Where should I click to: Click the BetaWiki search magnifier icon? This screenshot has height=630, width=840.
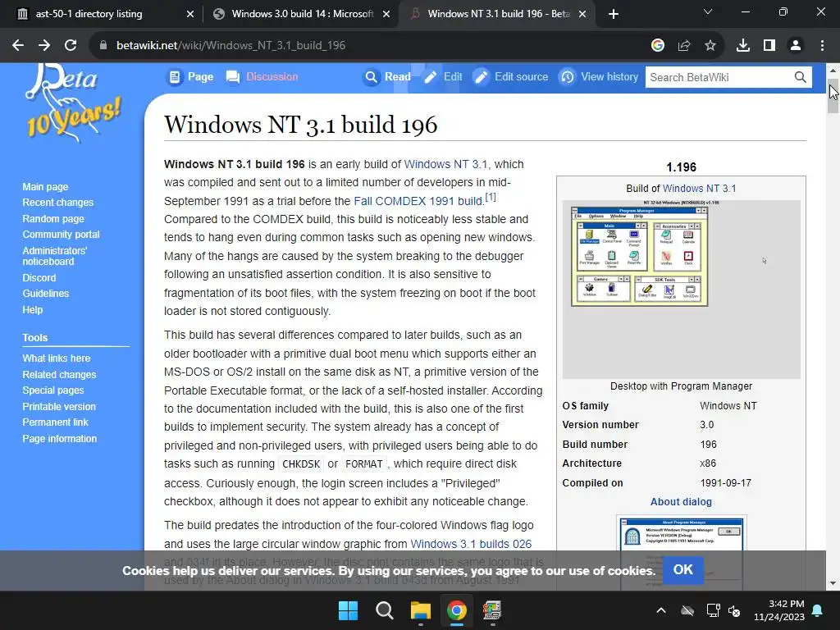[x=801, y=77]
